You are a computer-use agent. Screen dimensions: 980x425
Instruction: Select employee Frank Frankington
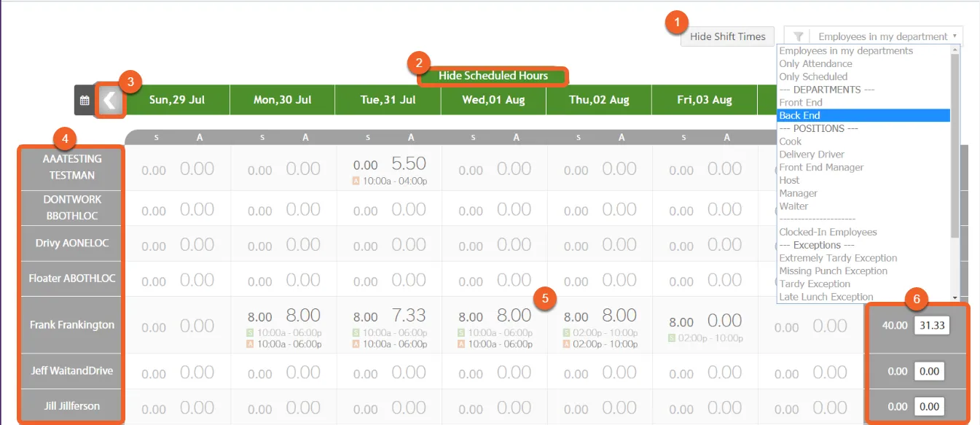click(72, 325)
